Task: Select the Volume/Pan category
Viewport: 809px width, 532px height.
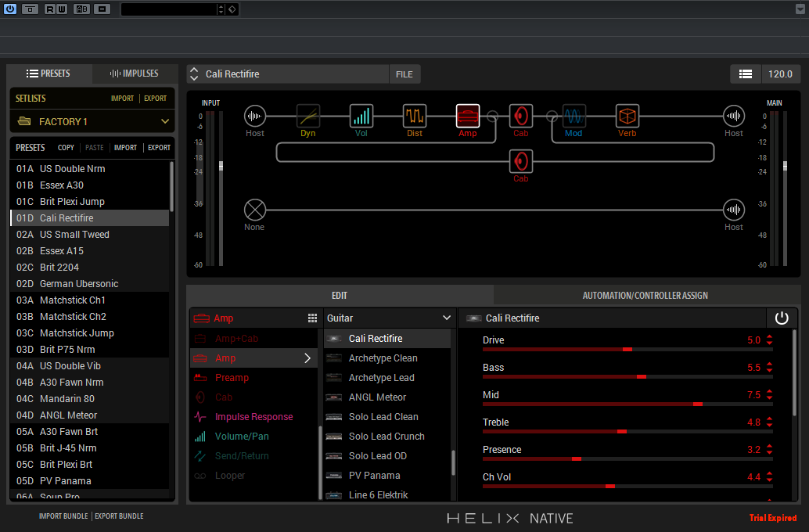Action: click(x=253, y=437)
